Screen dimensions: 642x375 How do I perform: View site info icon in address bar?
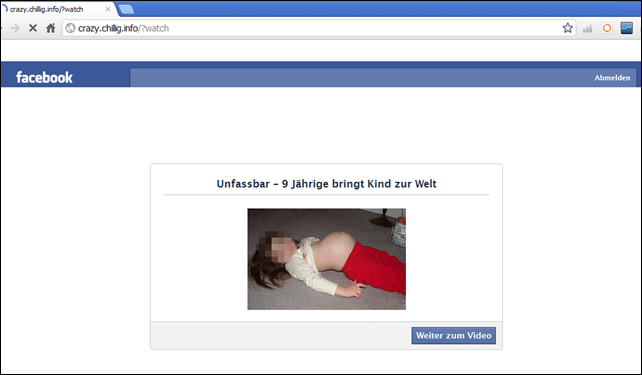pos(70,28)
